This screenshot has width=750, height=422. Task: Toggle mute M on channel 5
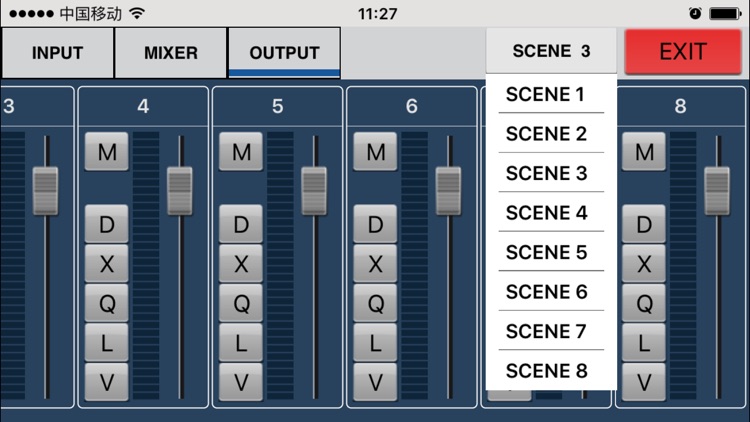(241, 152)
